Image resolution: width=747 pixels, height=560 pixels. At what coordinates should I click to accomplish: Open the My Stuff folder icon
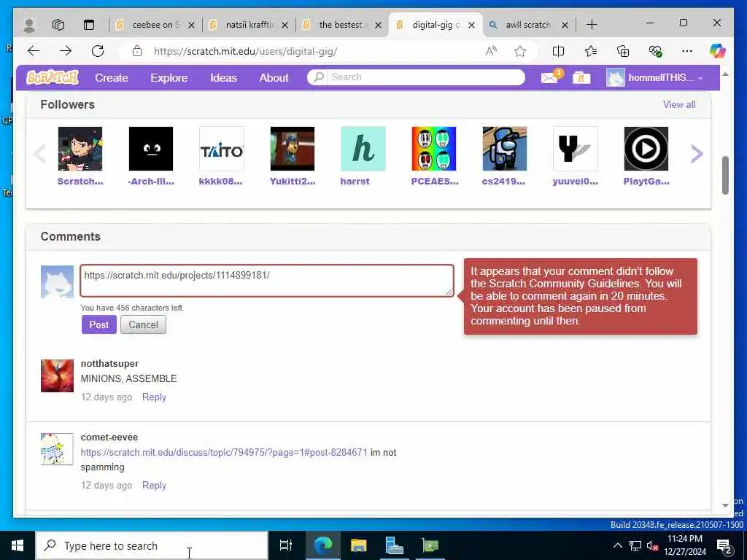[x=581, y=77]
